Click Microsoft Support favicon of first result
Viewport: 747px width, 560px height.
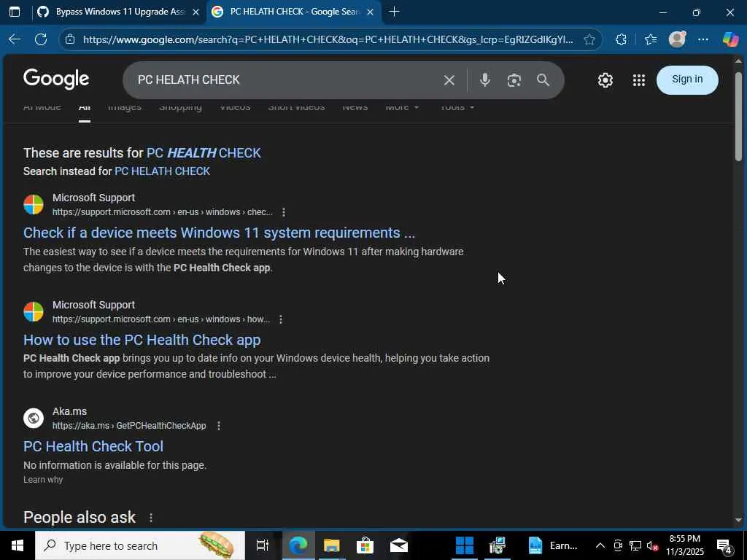(x=34, y=205)
